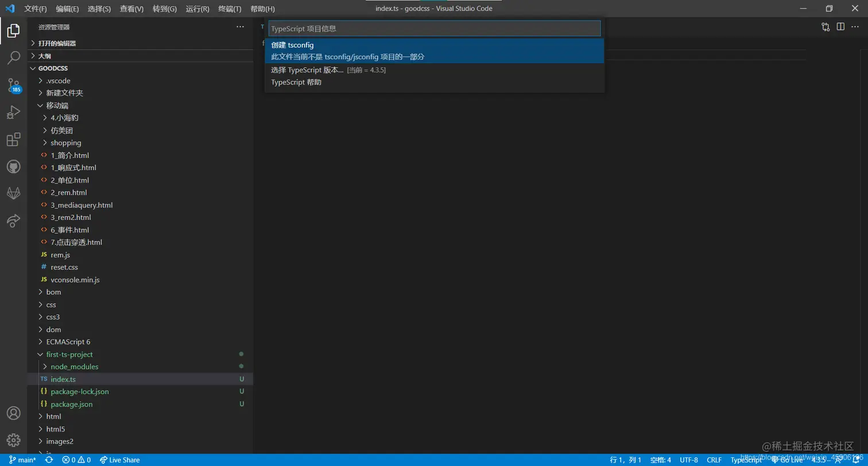Click the VS Code logo icon
868x466 pixels.
click(10, 9)
